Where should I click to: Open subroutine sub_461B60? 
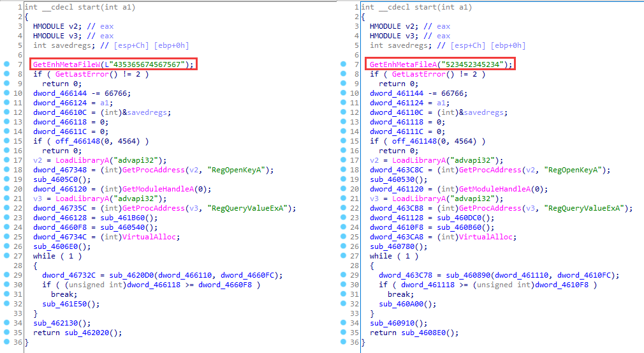tap(124, 218)
